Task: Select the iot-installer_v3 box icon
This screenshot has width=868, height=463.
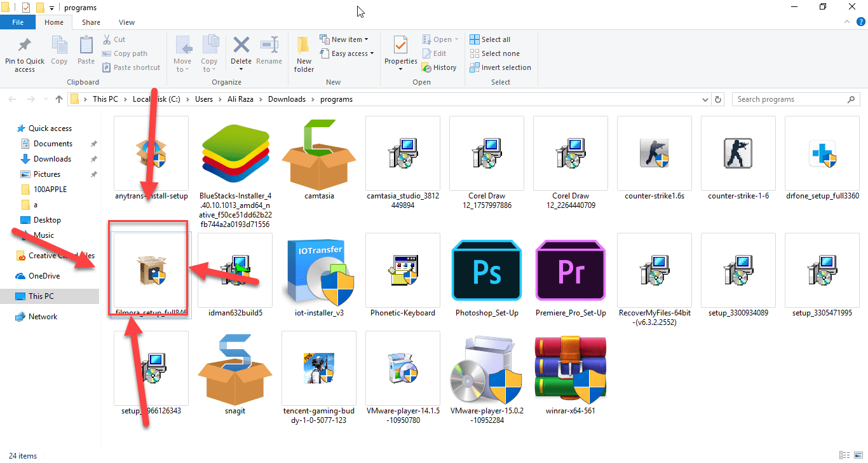Action: 318,270
